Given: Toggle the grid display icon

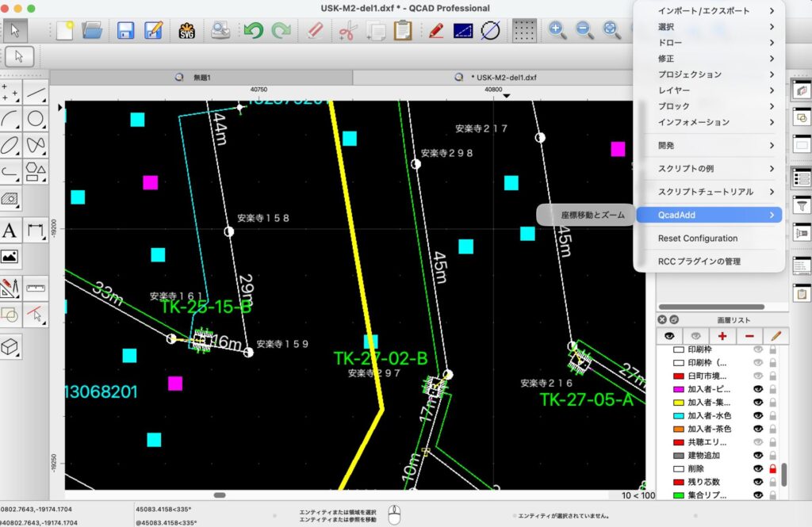Looking at the screenshot, I should 524,31.
